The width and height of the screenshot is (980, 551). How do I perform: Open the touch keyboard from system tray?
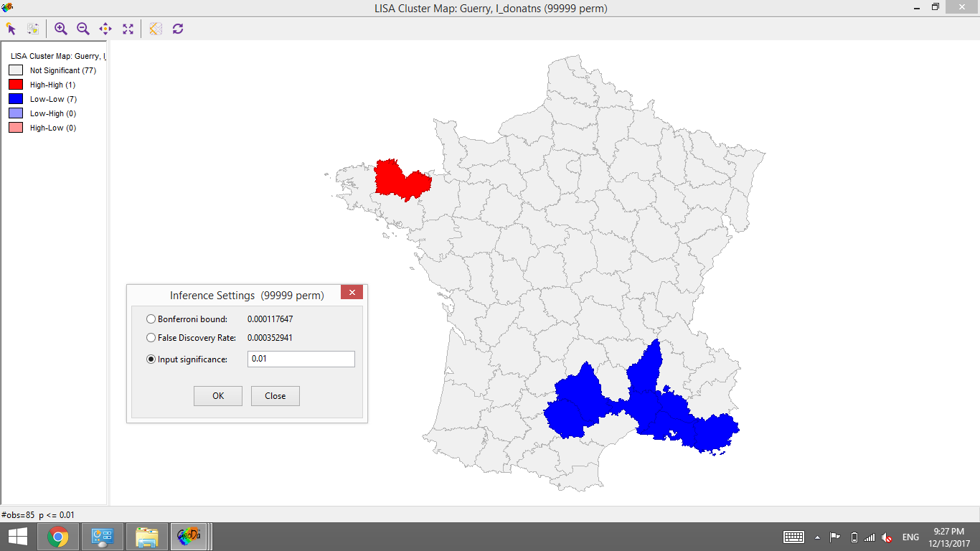click(x=793, y=537)
